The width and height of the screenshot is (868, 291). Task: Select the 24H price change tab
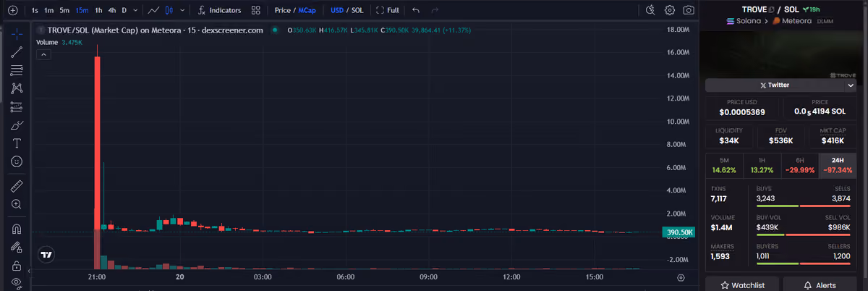[837, 165]
